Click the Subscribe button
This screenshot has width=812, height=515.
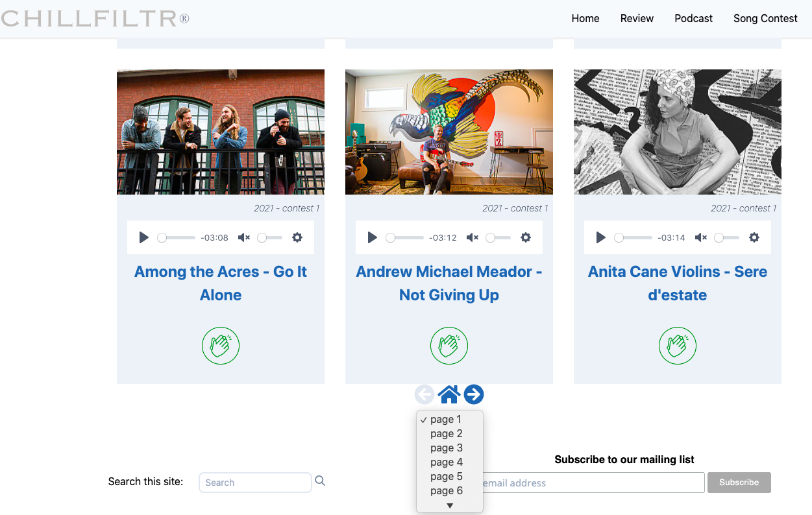point(739,483)
